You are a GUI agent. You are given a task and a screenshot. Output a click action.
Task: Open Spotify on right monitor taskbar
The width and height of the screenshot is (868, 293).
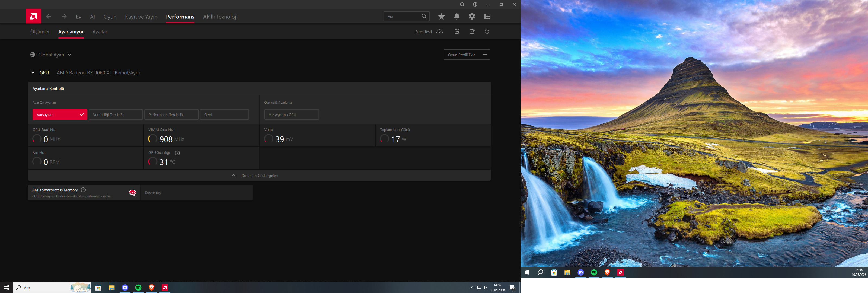click(x=594, y=272)
